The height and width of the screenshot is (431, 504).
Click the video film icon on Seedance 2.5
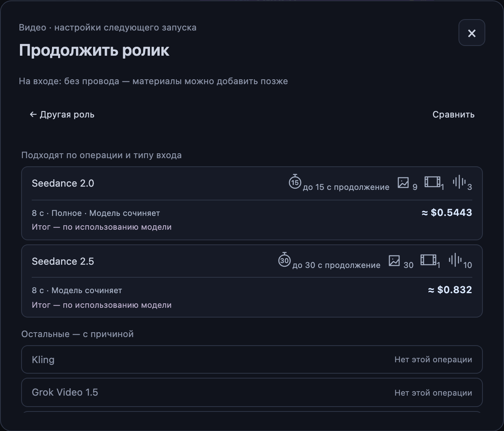tap(428, 260)
